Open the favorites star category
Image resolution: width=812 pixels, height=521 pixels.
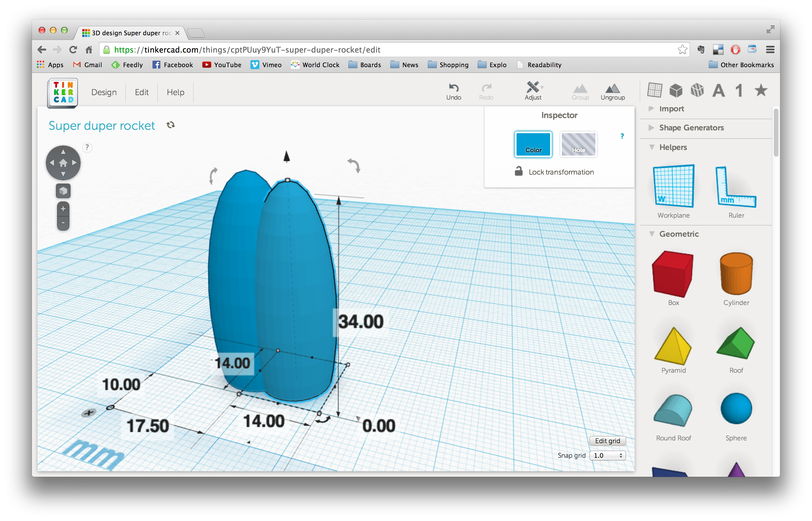(x=761, y=90)
